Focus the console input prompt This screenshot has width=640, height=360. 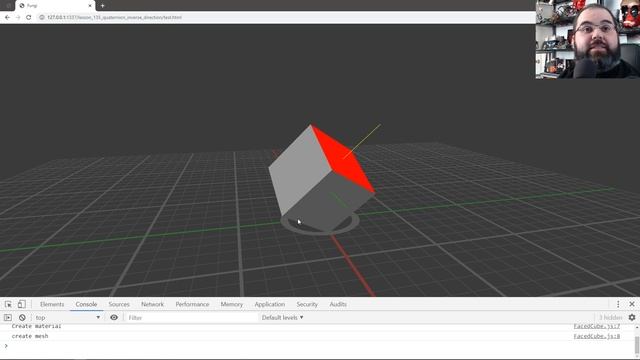pos(318,346)
